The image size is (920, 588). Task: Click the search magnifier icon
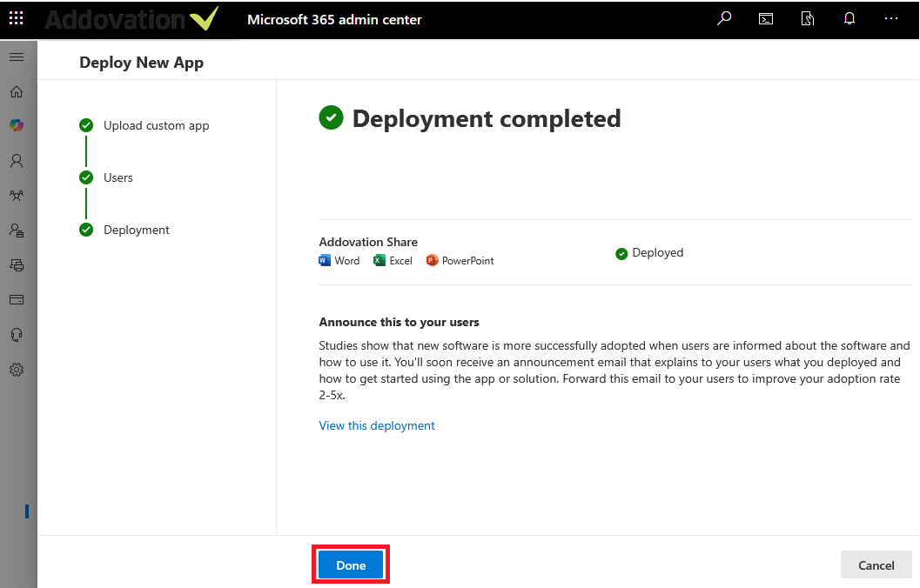(x=724, y=19)
